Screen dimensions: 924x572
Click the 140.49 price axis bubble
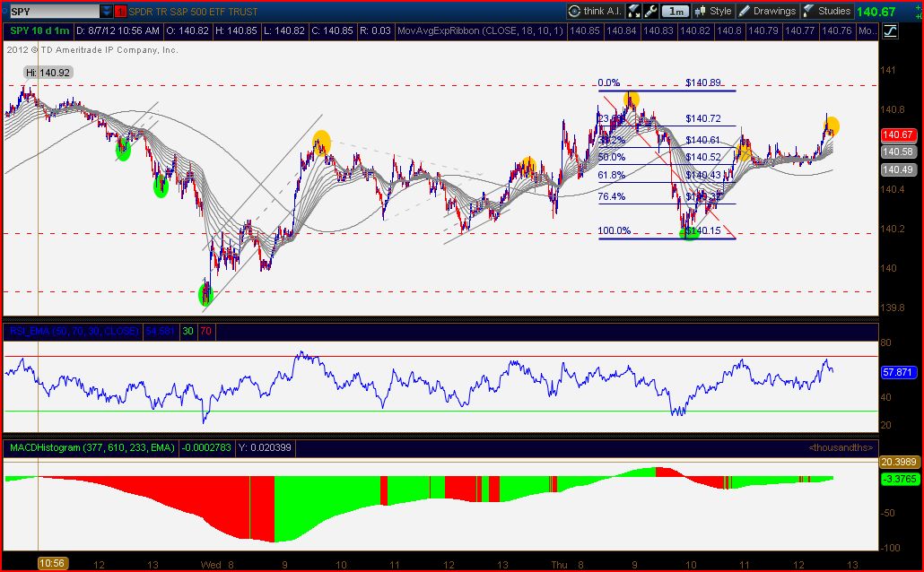point(897,169)
